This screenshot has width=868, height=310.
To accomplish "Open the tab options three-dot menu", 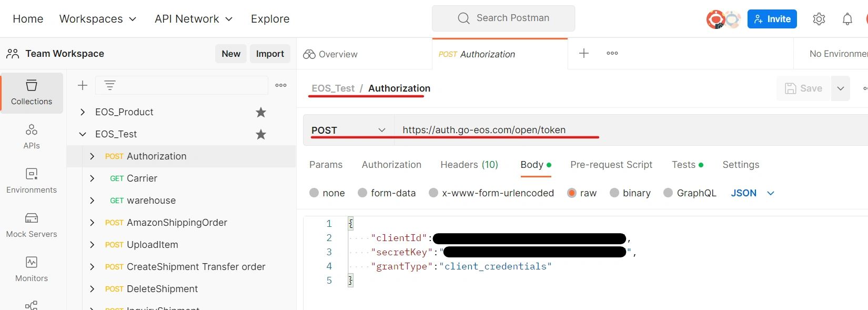I will pos(612,53).
